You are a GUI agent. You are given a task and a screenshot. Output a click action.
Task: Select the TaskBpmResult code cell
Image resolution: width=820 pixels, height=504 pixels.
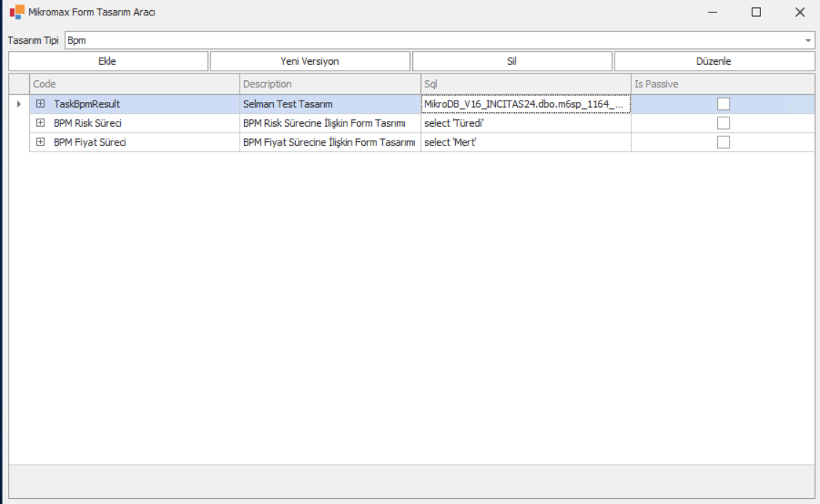pyautogui.click(x=135, y=104)
